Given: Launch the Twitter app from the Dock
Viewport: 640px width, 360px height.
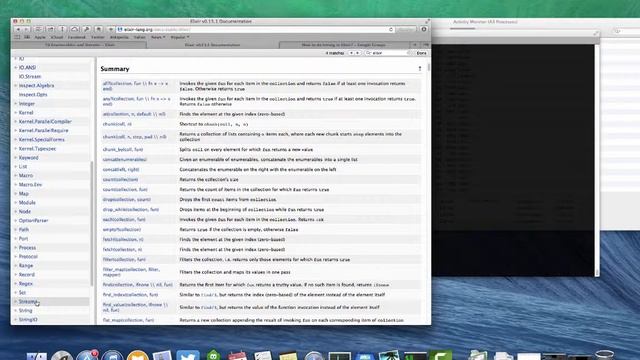Looking at the screenshot, I should (188, 355).
